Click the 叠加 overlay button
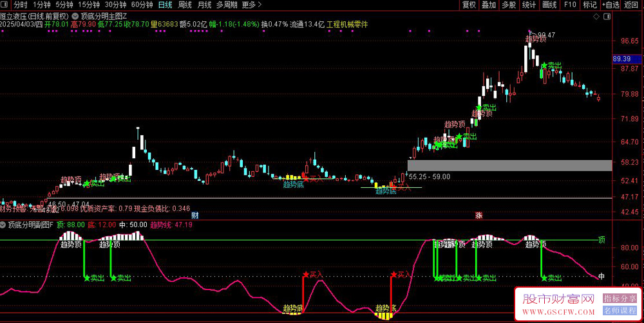 coord(489,5)
